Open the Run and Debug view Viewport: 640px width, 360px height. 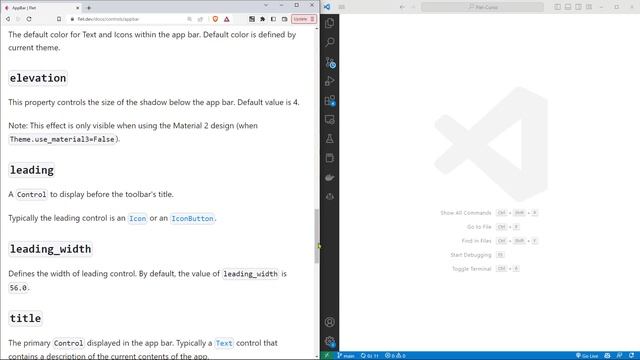(x=330, y=81)
